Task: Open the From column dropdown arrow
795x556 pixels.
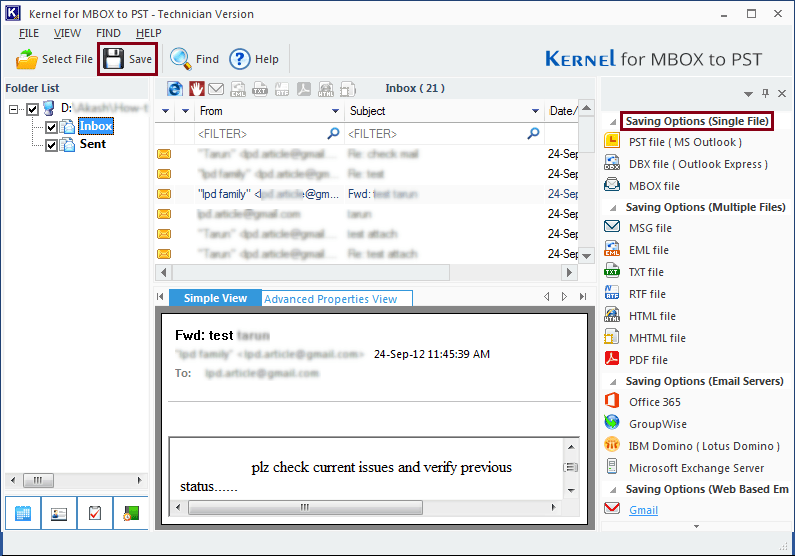Action: point(335,111)
